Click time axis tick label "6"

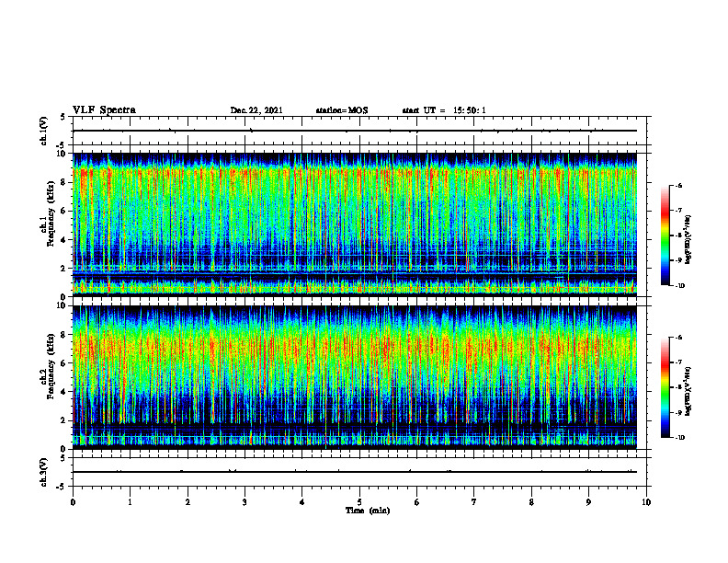(417, 502)
